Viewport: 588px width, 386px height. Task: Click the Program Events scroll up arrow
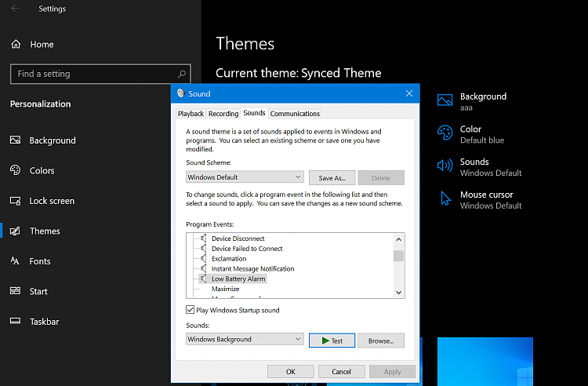point(398,239)
